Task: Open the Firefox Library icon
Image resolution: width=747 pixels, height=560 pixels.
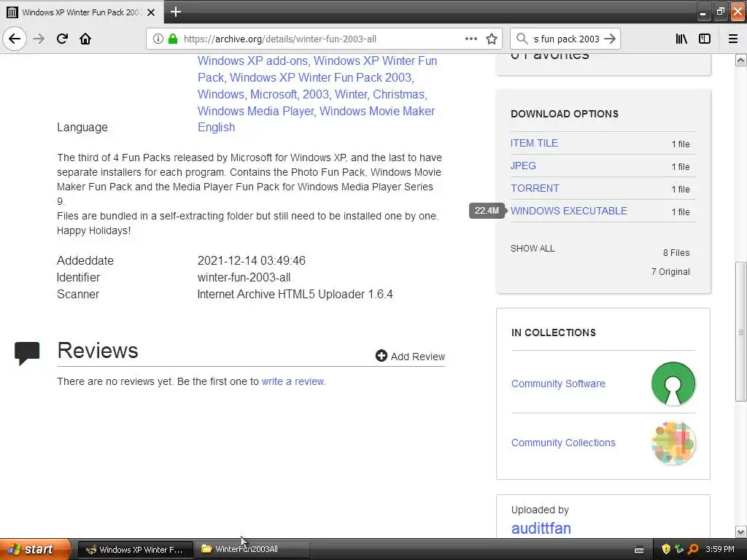Action: (x=681, y=39)
